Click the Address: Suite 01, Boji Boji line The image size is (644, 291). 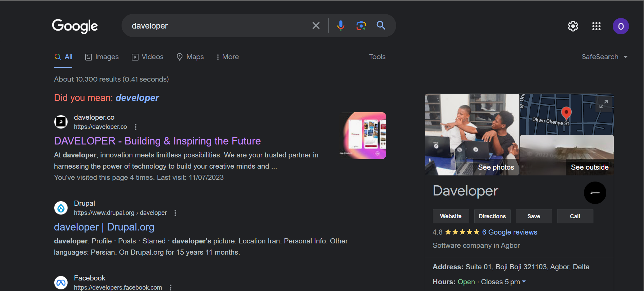point(511,267)
